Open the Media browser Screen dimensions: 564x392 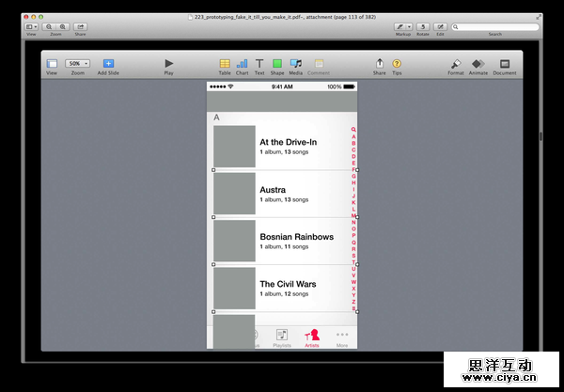click(x=296, y=63)
